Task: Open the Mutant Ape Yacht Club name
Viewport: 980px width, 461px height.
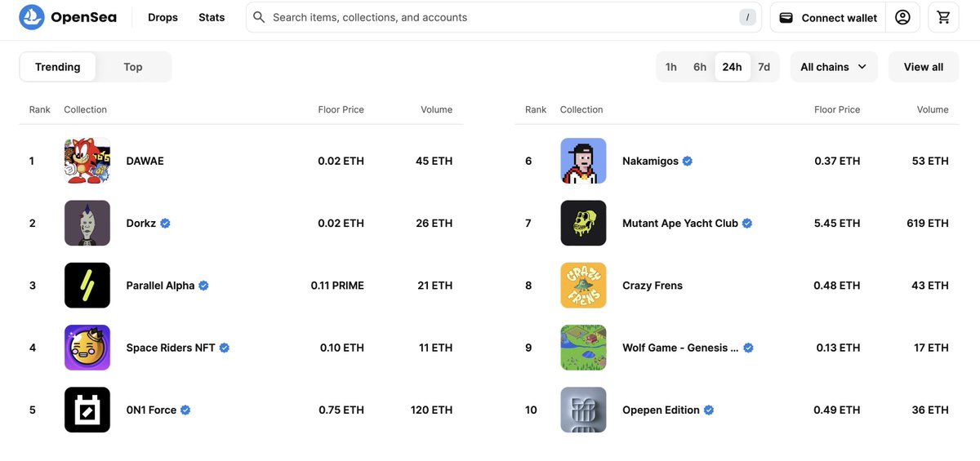Action: click(x=680, y=223)
